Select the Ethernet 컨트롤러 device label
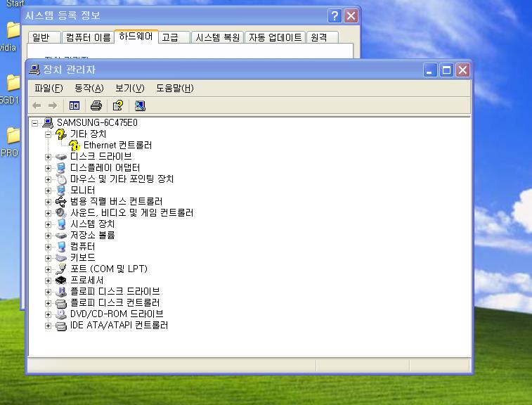This screenshot has width=532, height=405. tap(118, 145)
